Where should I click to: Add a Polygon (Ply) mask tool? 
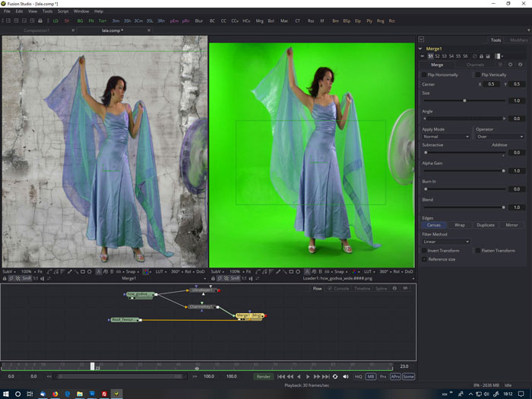[x=369, y=21]
